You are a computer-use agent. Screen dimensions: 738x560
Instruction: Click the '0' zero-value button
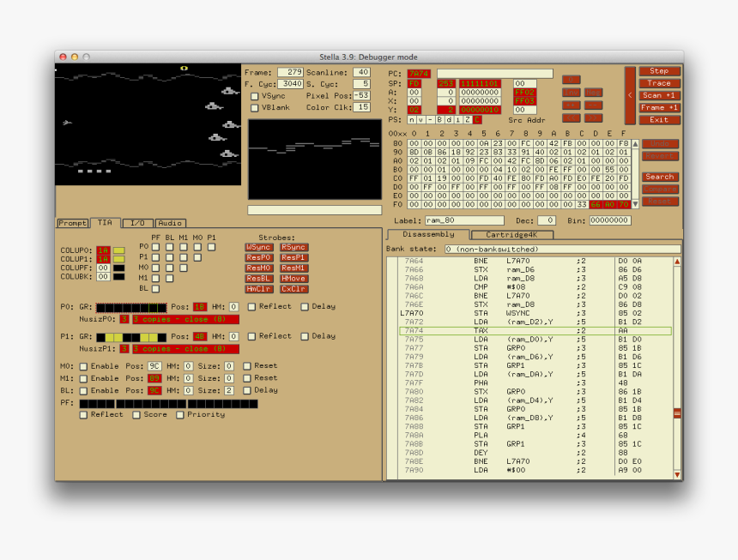click(571, 80)
